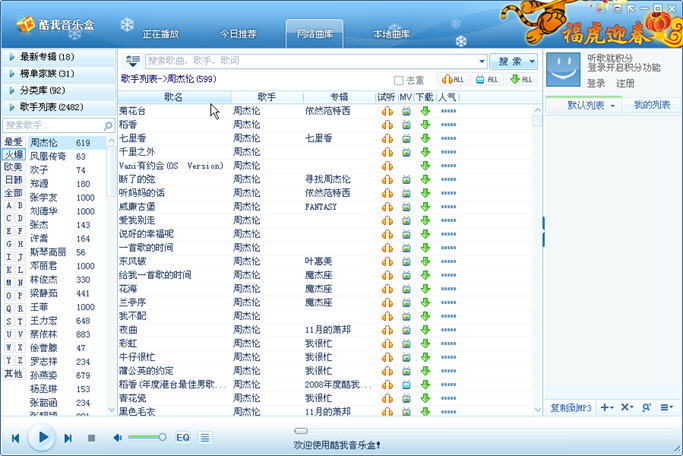This screenshot has width=683, height=456.
Task: Expand the 榜单家族 (31) section
Action: (57, 73)
